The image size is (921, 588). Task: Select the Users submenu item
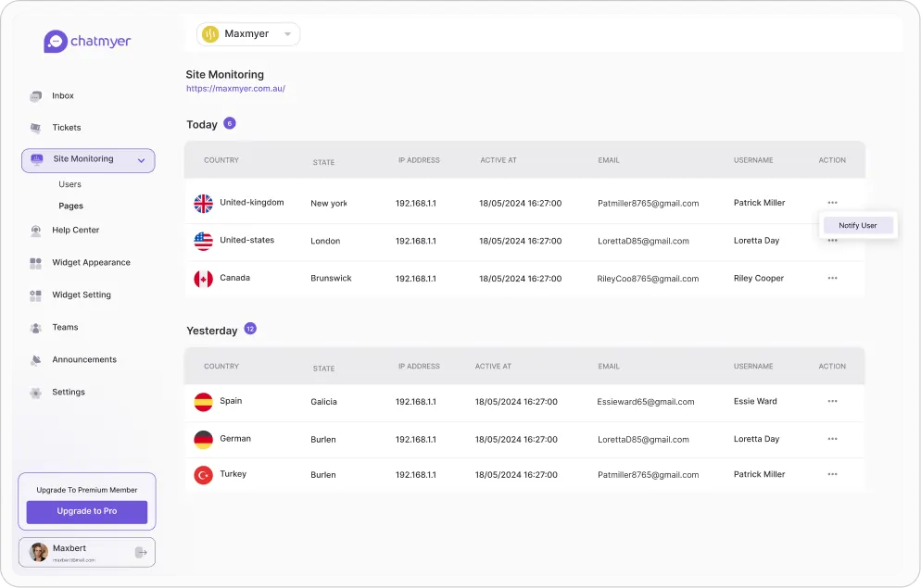pos(70,184)
